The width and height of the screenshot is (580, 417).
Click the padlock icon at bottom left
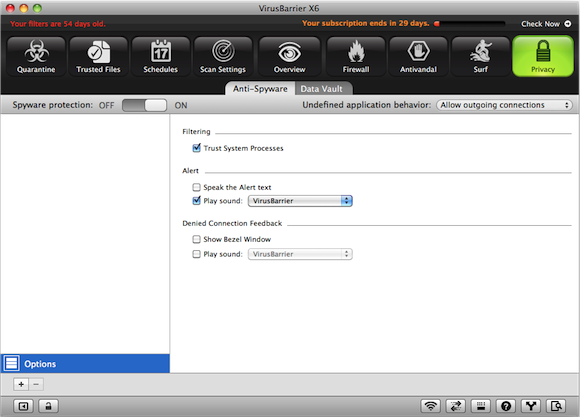click(48, 406)
